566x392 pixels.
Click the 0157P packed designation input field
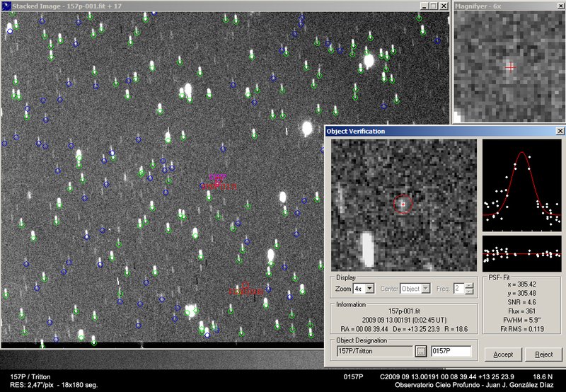(451, 351)
